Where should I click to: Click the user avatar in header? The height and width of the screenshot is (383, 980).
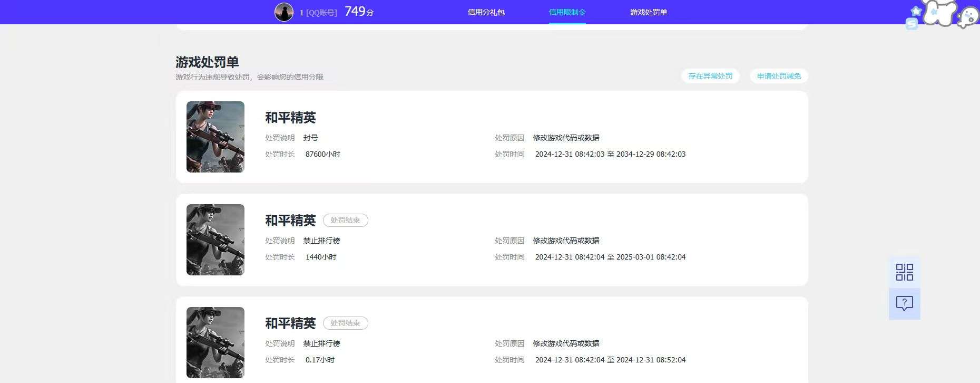[284, 12]
